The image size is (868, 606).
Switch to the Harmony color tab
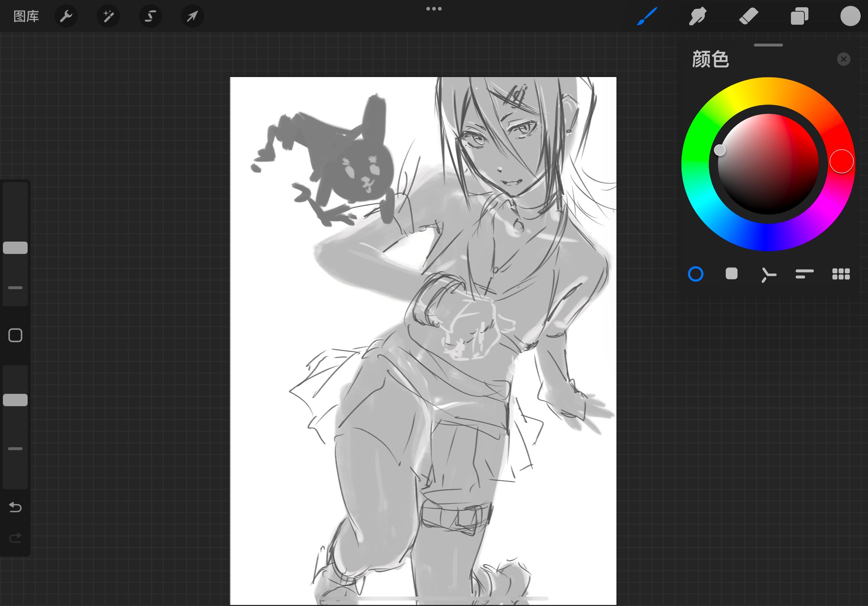[768, 275]
